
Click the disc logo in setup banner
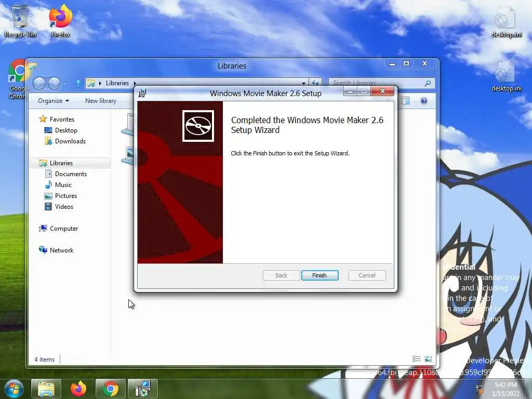198,126
